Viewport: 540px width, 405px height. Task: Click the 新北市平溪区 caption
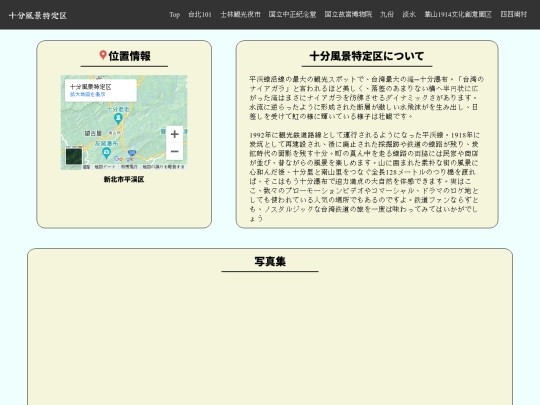coord(124,179)
